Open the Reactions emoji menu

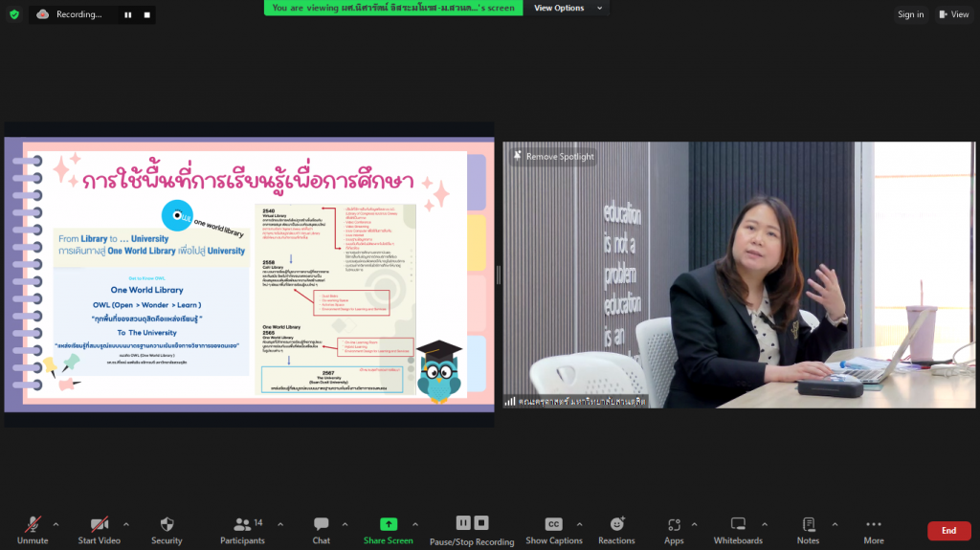coord(616,524)
